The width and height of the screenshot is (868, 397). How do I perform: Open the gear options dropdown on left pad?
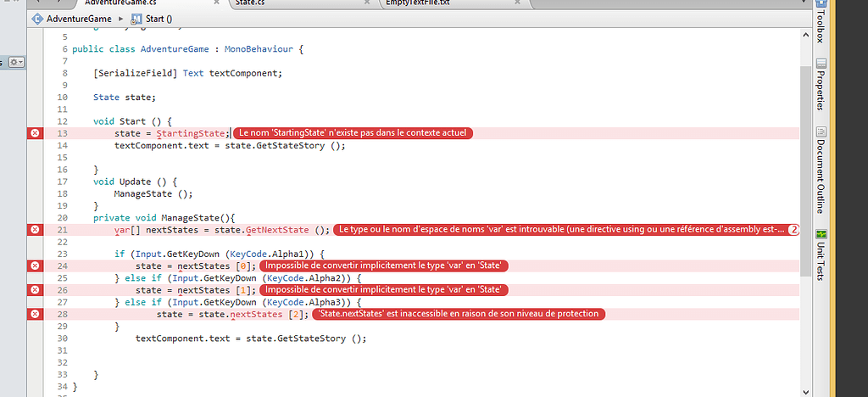point(17,62)
